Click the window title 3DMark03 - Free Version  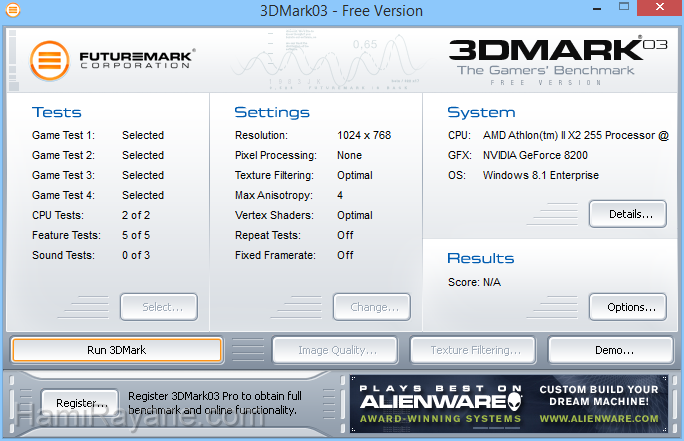click(342, 10)
